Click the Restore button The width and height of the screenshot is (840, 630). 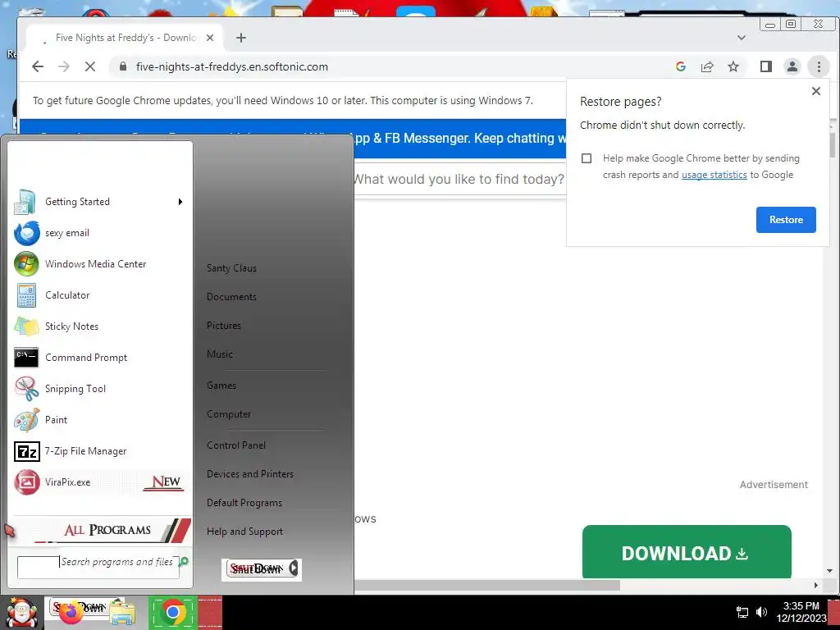tap(786, 220)
